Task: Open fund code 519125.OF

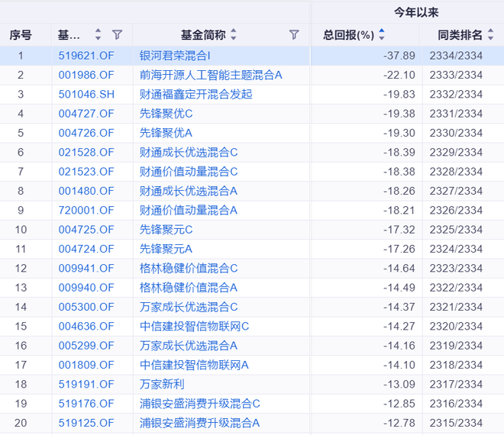Action: click(86, 423)
